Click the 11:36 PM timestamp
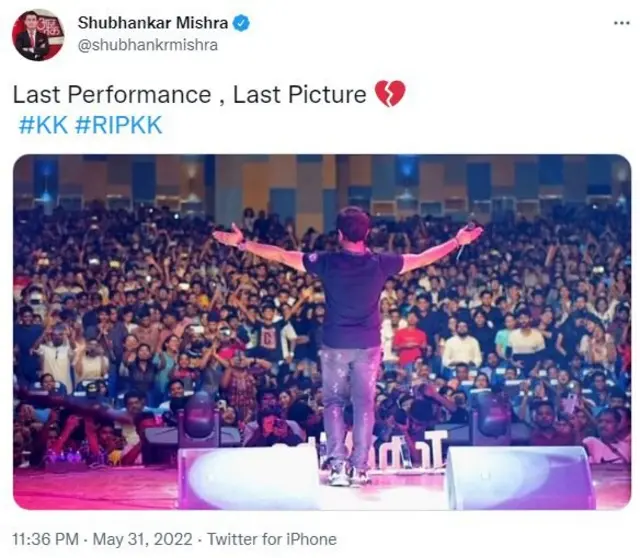The height and width of the screenshot is (558, 640). (x=45, y=539)
